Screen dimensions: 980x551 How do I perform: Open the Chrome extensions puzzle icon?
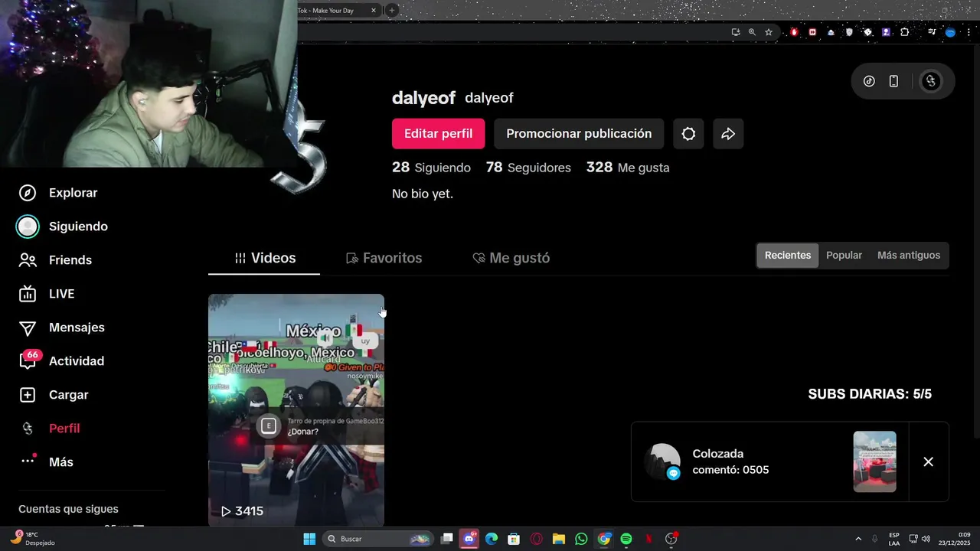tap(905, 32)
